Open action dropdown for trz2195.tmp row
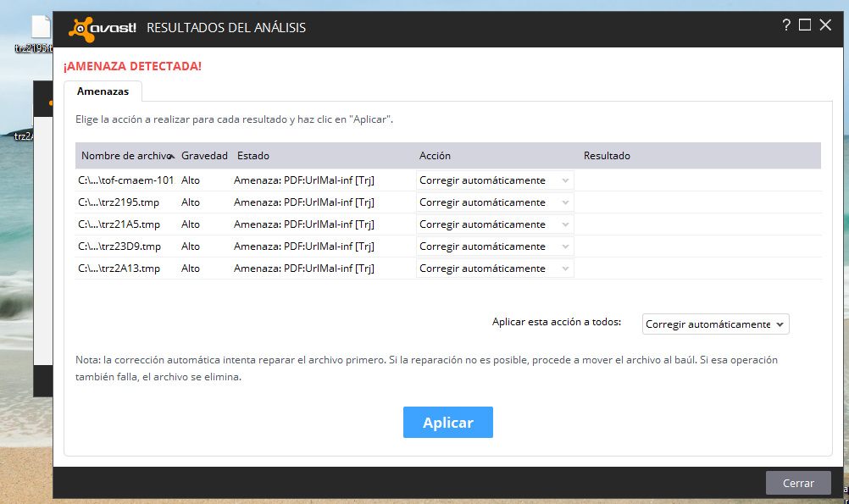 tap(495, 202)
